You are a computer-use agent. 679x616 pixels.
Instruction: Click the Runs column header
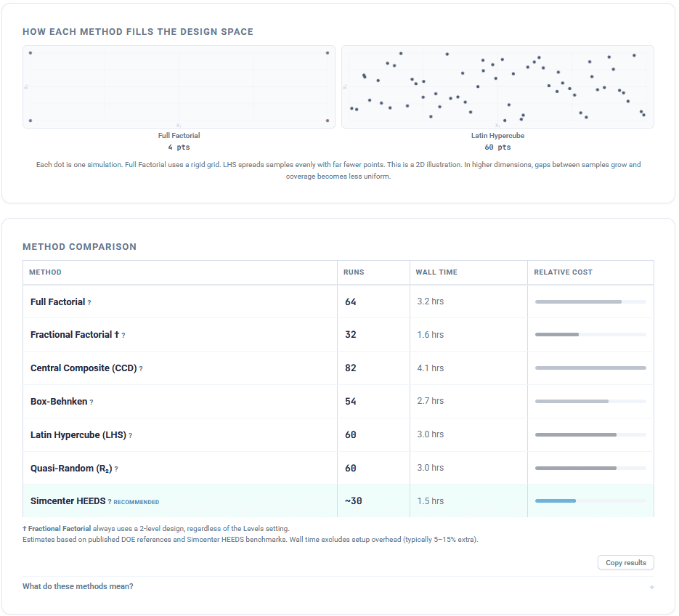354,272
